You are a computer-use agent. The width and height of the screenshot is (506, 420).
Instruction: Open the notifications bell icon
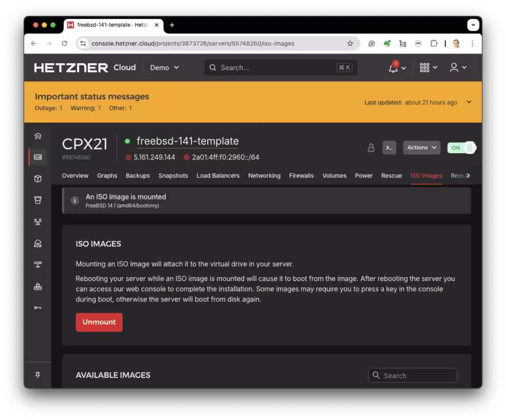tap(393, 68)
